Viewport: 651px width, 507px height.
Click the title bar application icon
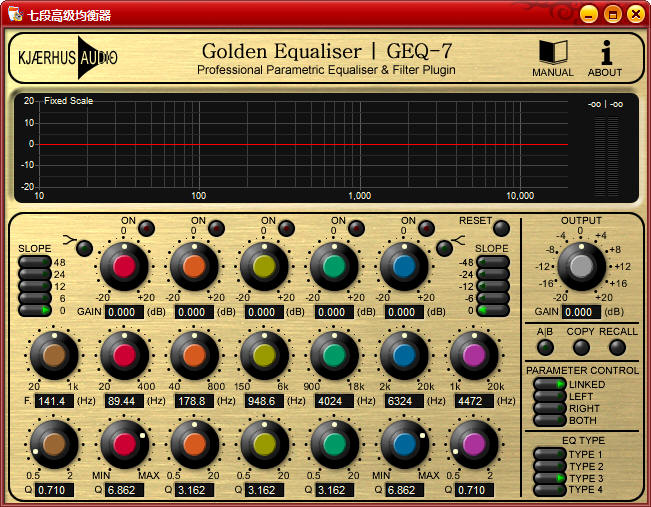15,15
